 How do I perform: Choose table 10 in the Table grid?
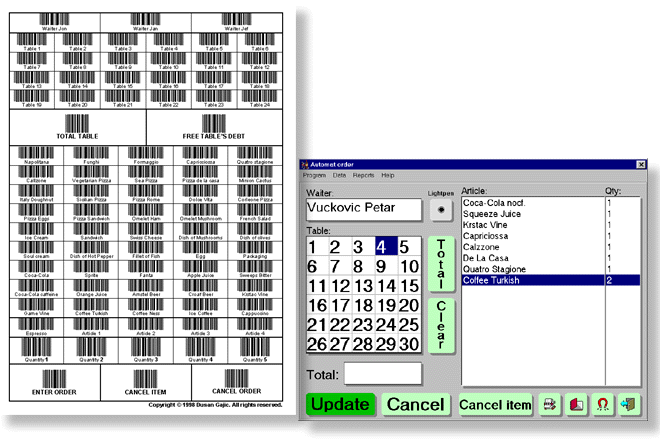point(409,267)
